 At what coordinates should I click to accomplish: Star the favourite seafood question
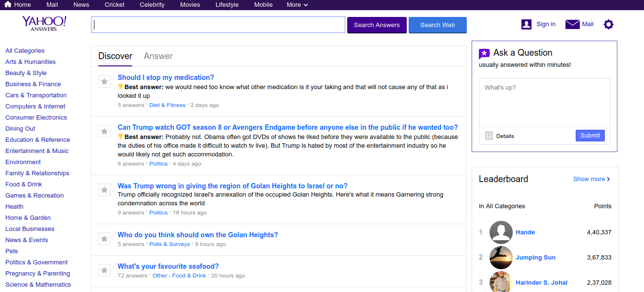click(x=105, y=270)
